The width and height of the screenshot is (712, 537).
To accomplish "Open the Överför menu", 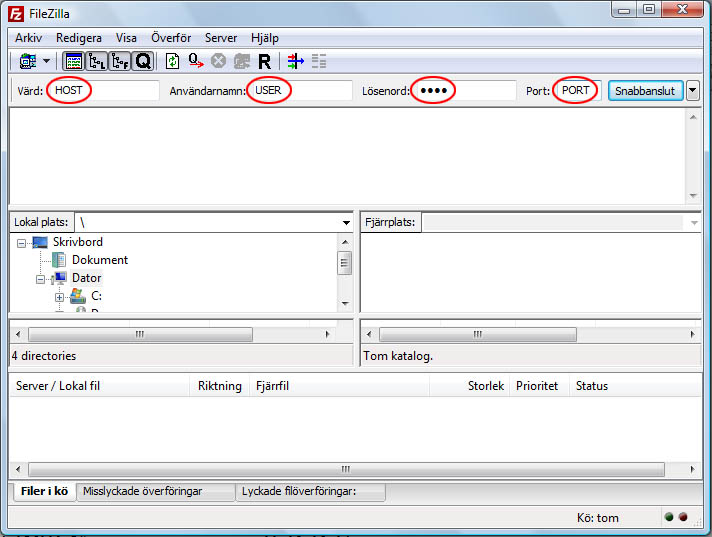I will (x=171, y=38).
